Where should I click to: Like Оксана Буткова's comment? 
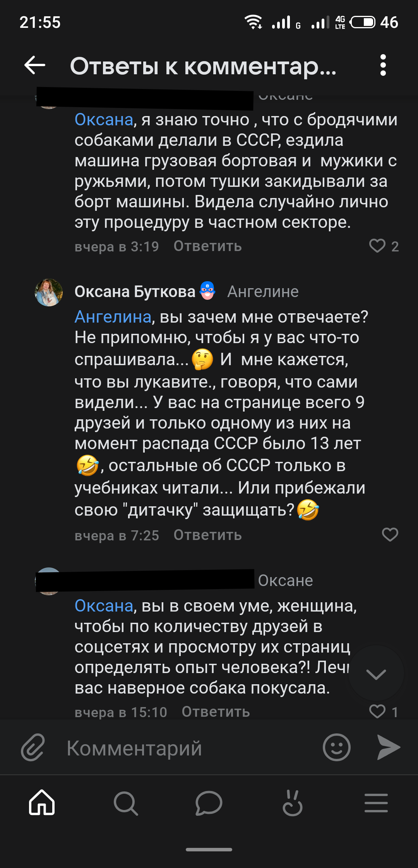click(390, 535)
